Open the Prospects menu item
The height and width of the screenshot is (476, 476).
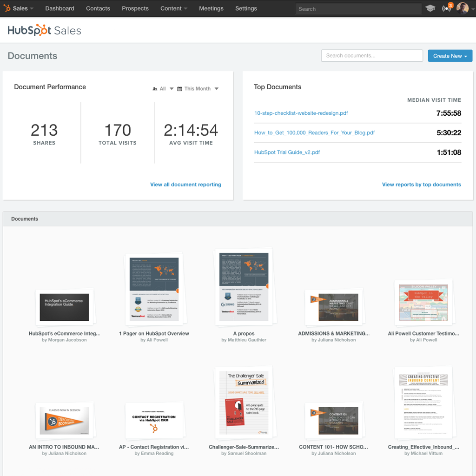tap(135, 8)
